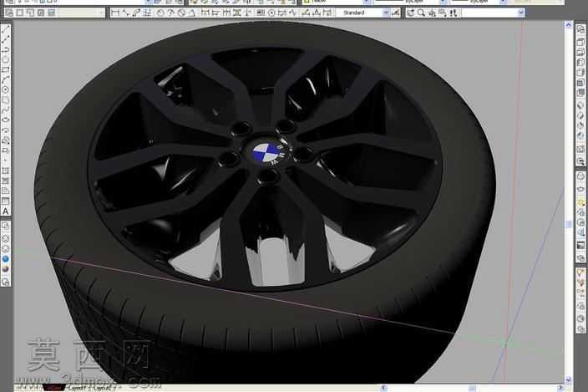Click the Continue dimension tool
This screenshot has height=392, width=588.
point(226,13)
